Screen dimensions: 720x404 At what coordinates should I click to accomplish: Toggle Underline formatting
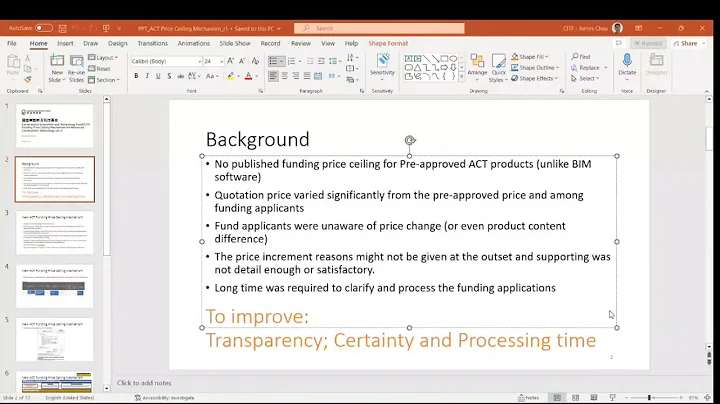158,76
